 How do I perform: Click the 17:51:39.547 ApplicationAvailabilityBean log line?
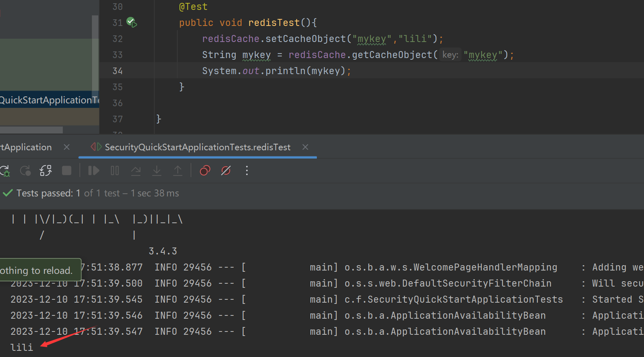click(x=327, y=331)
